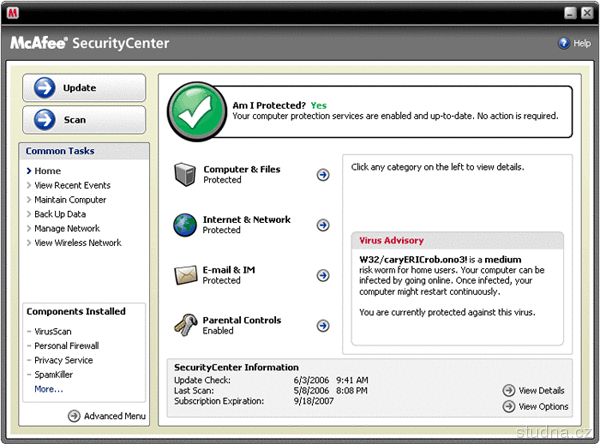
Task: Click the Parental Controls label
Action: pos(242,320)
